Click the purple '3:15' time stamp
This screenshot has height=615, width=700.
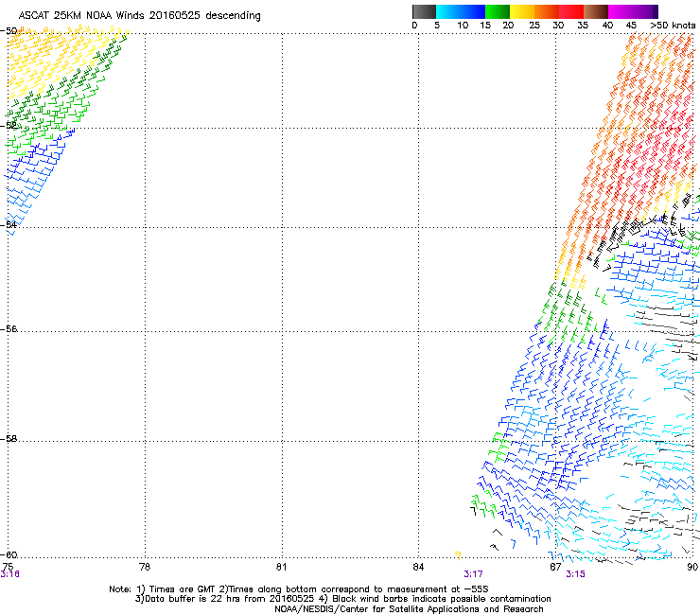click(575, 574)
